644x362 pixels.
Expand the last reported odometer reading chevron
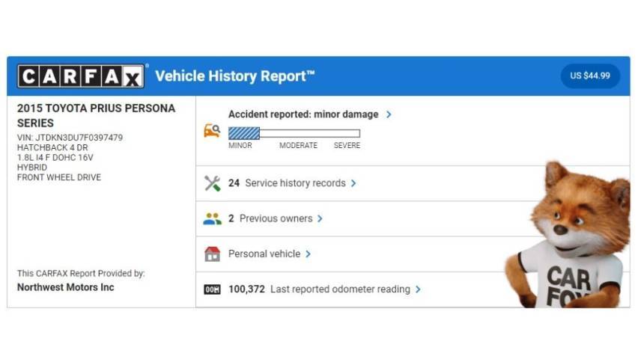(418, 289)
